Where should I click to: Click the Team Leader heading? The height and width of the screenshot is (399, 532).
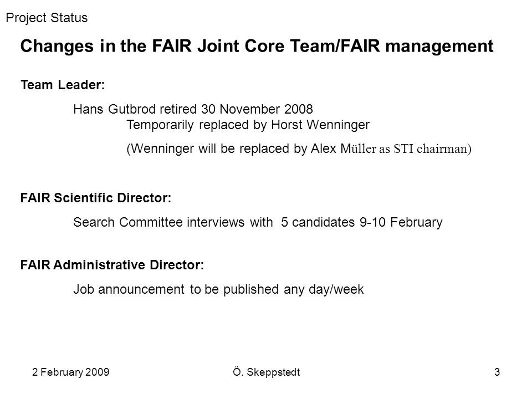pyautogui.click(x=63, y=85)
